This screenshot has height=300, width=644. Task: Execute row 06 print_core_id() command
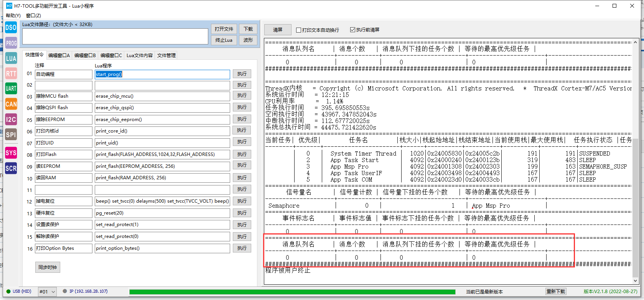tap(242, 130)
